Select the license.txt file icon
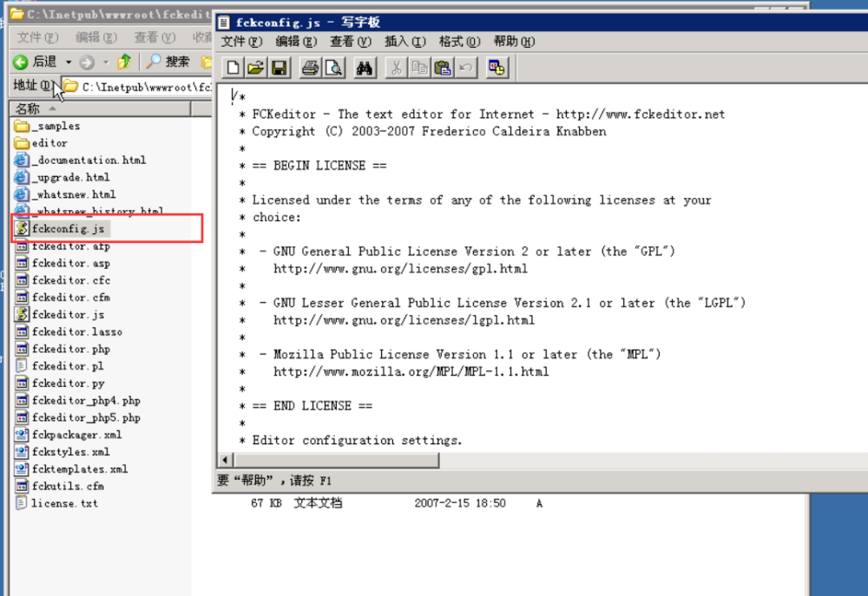 coord(22,503)
